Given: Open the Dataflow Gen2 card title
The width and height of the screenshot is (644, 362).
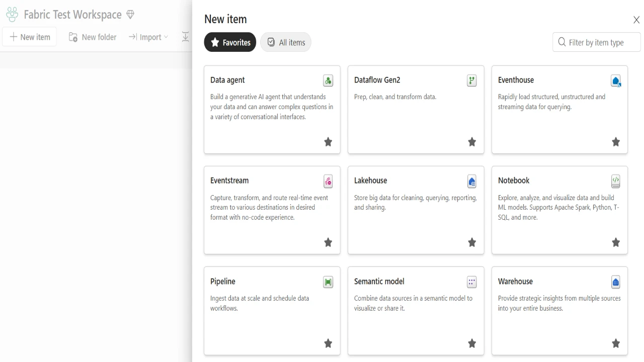Looking at the screenshot, I should pos(377,80).
